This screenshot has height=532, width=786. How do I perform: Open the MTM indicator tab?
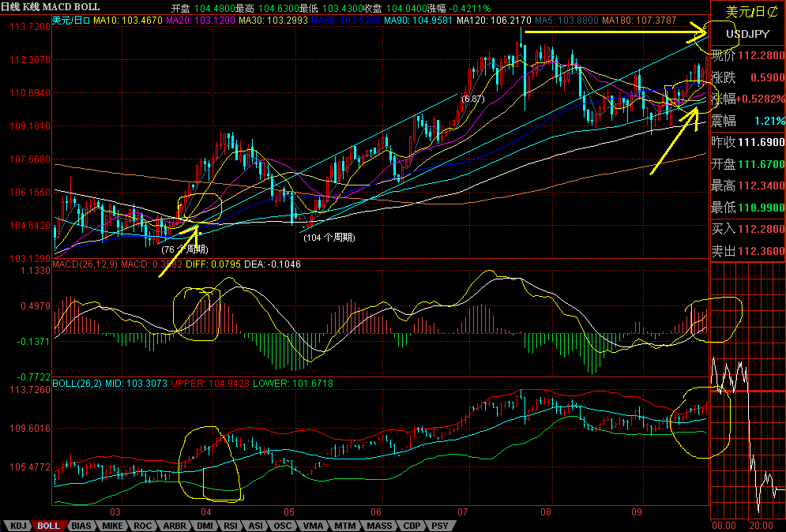(345, 526)
